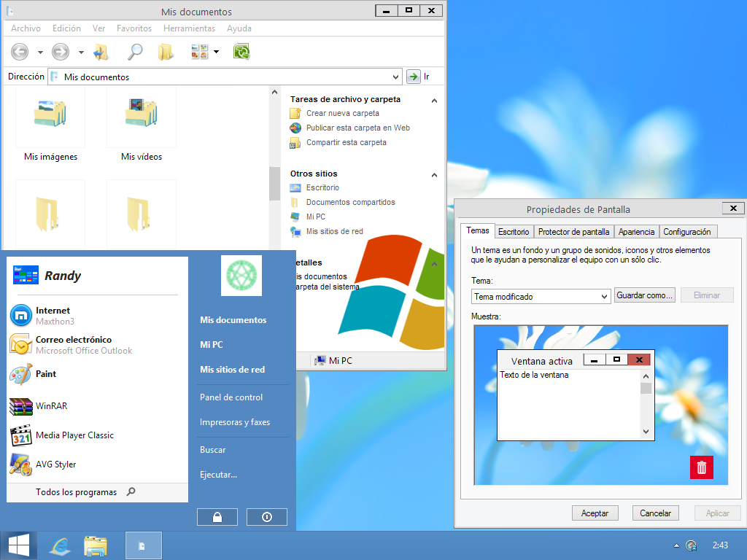This screenshot has height=560, width=747.
Task: Click the active taskbar window button
Action: point(144,545)
